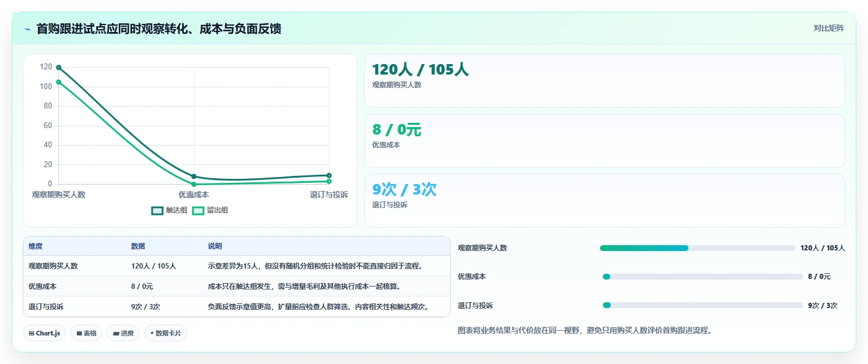Viewport: 868px width, 364px height.
Task: Select the 8 / 0元 data card value
Action: click(x=396, y=129)
